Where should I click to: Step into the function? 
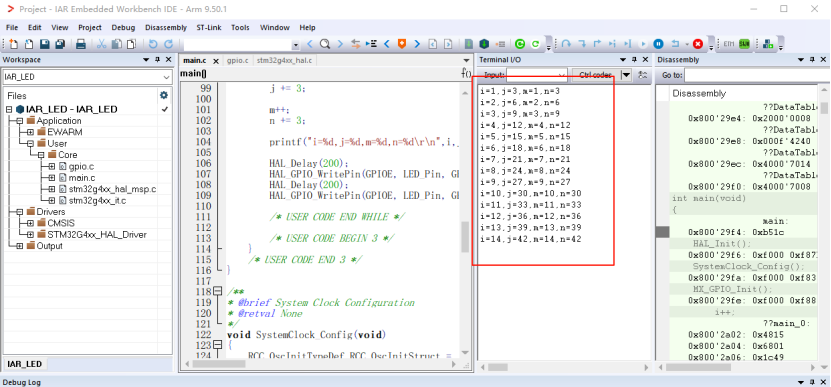[x=582, y=44]
